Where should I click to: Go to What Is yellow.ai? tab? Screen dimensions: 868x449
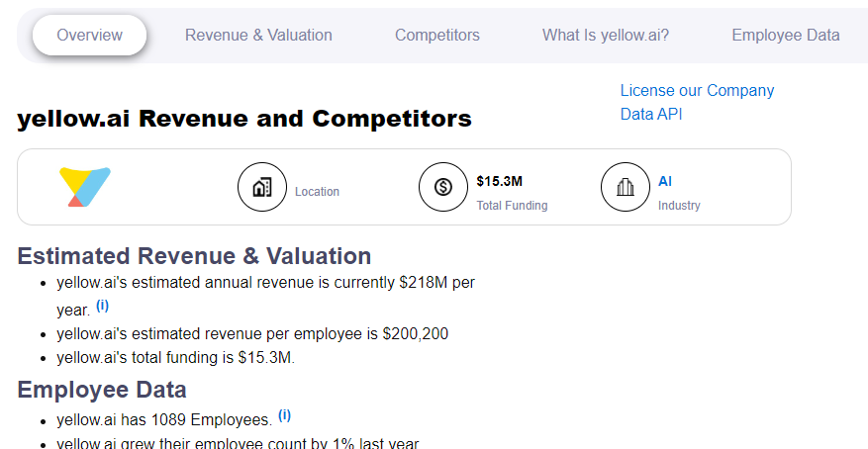coord(606,36)
